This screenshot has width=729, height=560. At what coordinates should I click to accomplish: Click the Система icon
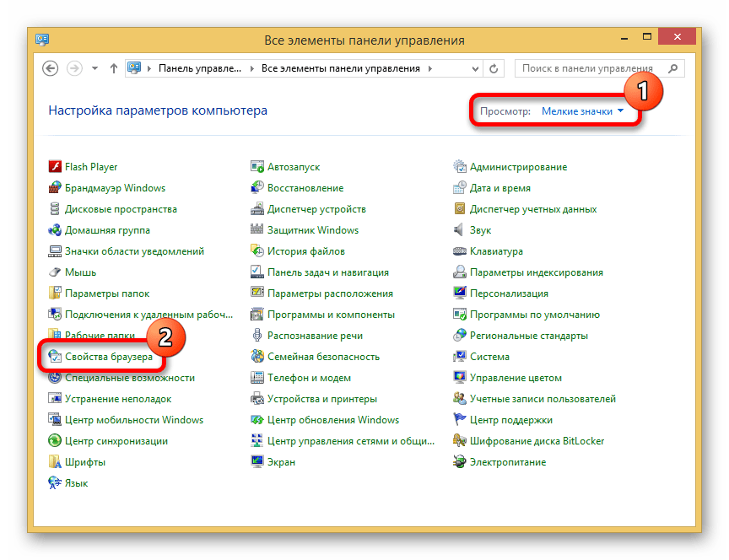(459, 357)
